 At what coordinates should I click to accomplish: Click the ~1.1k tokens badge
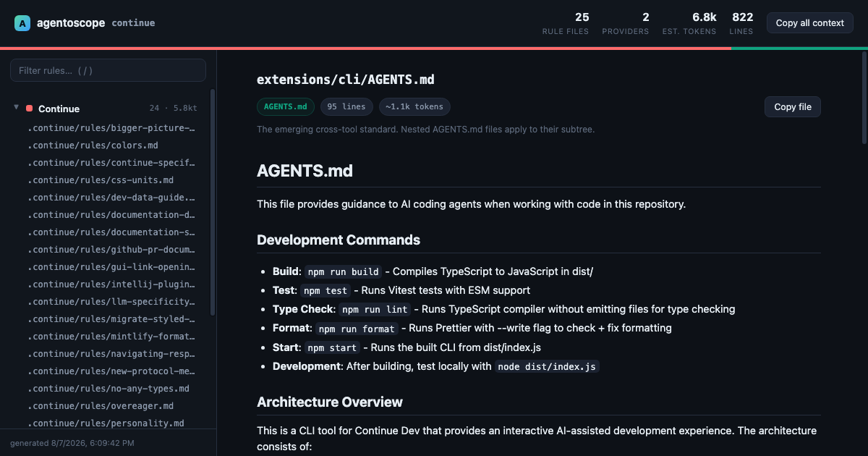click(x=414, y=107)
